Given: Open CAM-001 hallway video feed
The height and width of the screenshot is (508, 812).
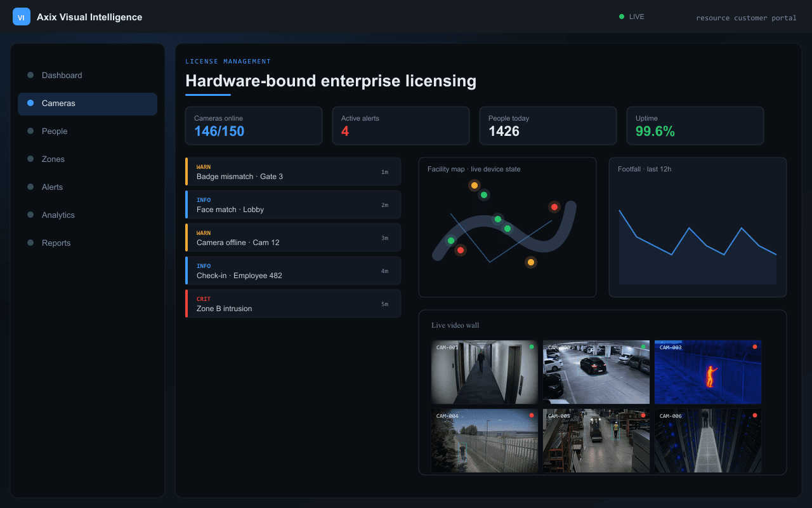Looking at the screenshot, I should (485, 372).
